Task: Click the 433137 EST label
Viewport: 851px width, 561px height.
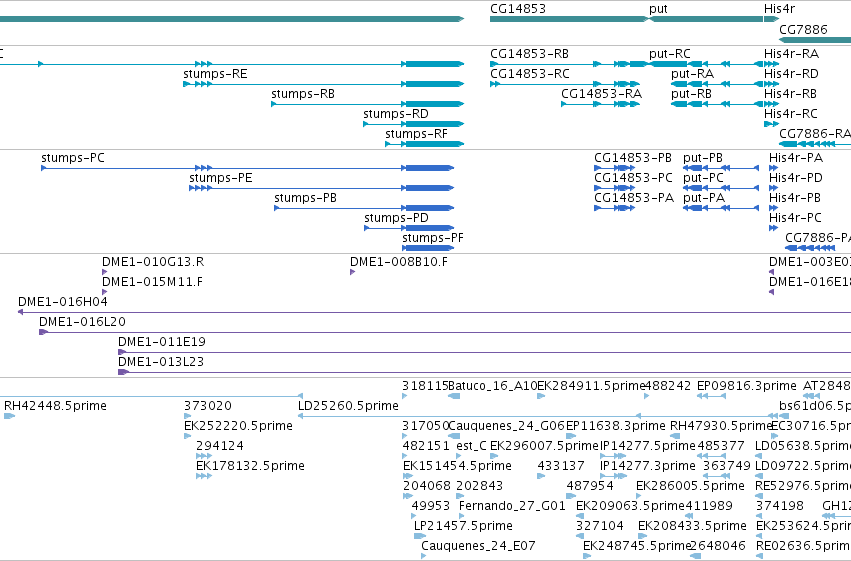Action: click(561, 467)
